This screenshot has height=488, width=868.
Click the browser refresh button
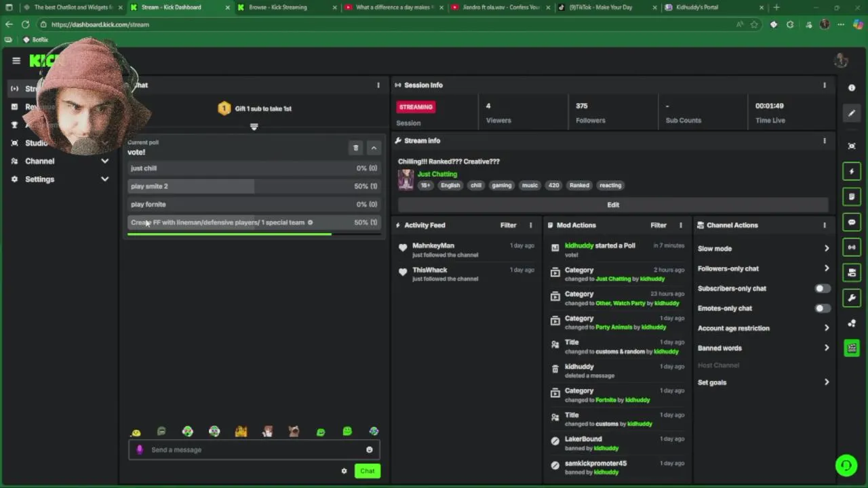point(25,24)
